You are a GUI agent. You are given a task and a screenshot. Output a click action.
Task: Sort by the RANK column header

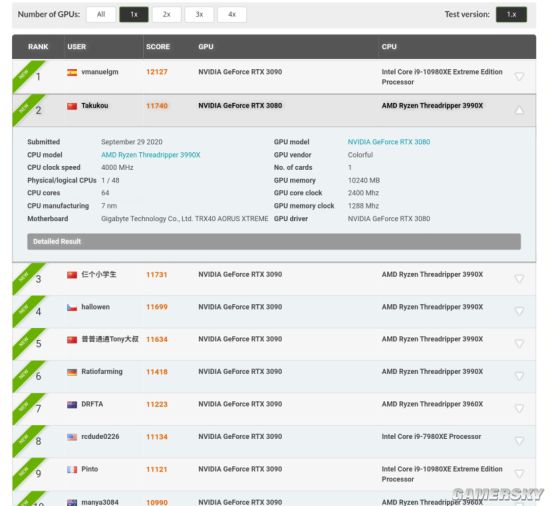38,47
